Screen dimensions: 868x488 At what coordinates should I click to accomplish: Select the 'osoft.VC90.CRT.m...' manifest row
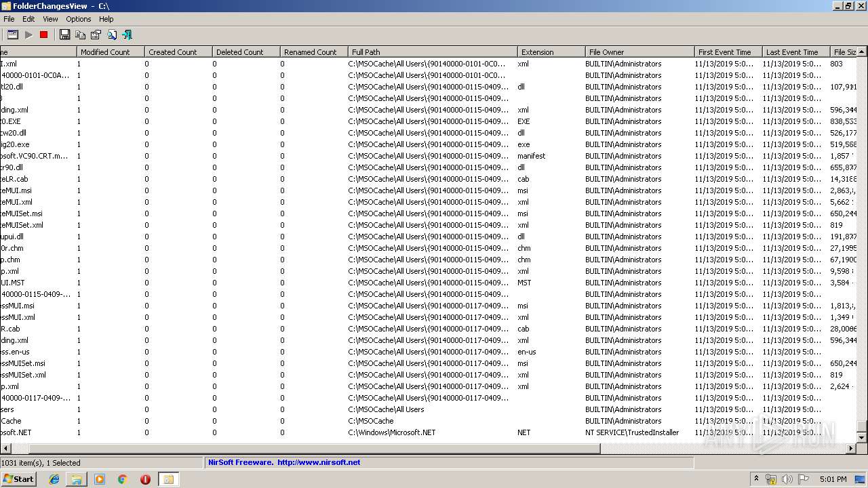(429, 156)
